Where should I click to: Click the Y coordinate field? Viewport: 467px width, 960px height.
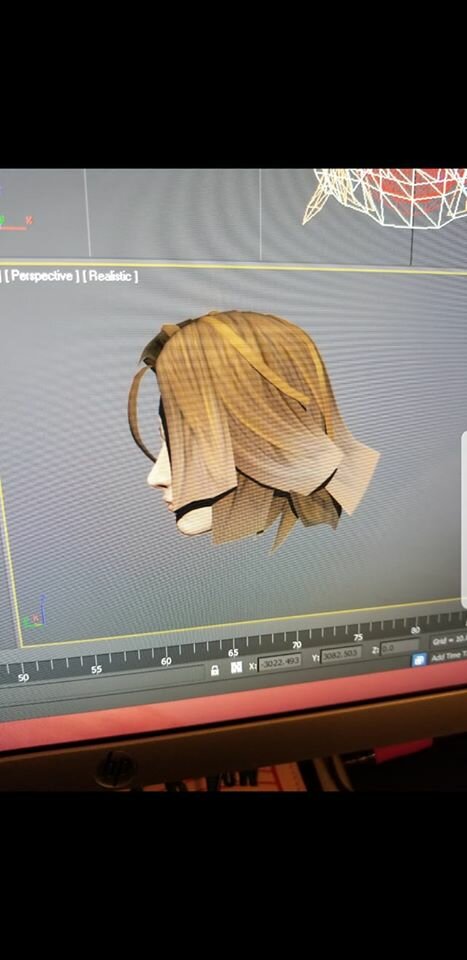click(342, 655)
